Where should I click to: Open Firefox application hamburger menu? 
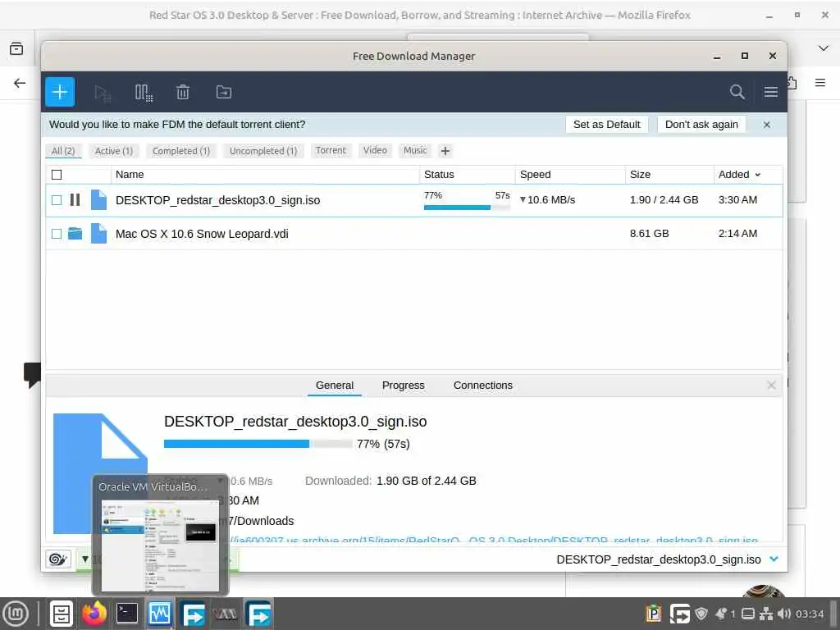(x=820, y=83)
